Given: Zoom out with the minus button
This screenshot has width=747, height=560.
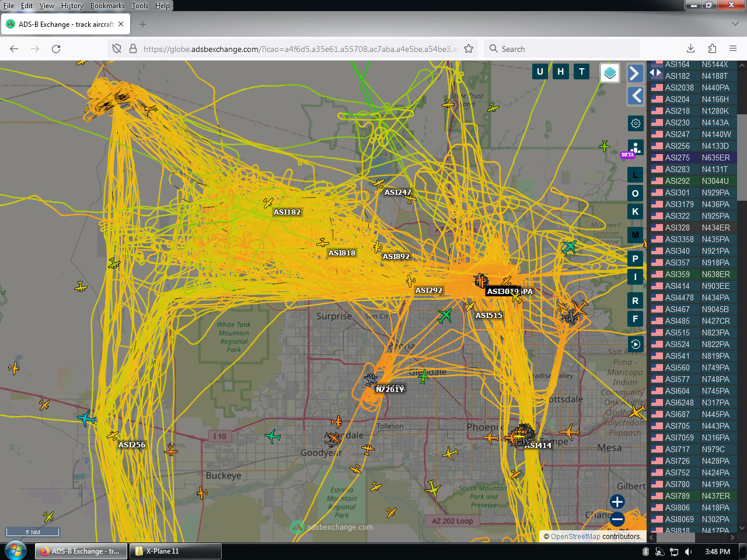Looking at the screenshot, I should (617, 519).
